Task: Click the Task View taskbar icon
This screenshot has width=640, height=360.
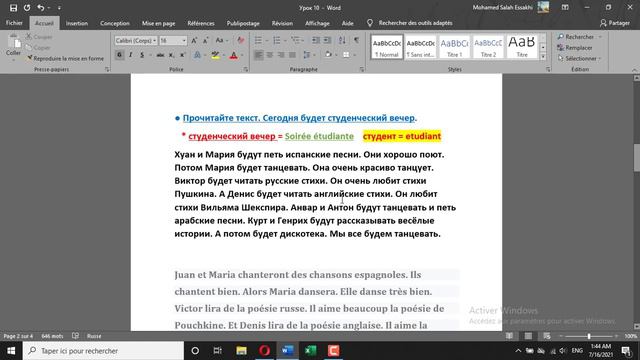Action: [218, 351]
